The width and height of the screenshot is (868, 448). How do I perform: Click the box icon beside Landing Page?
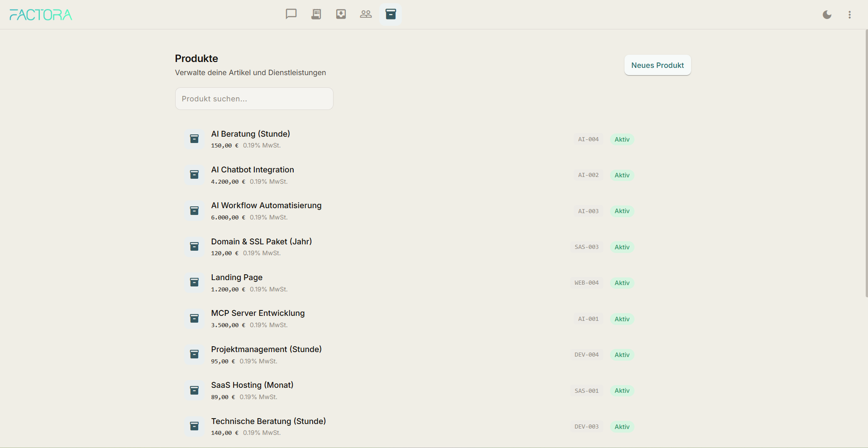[194, 282]
